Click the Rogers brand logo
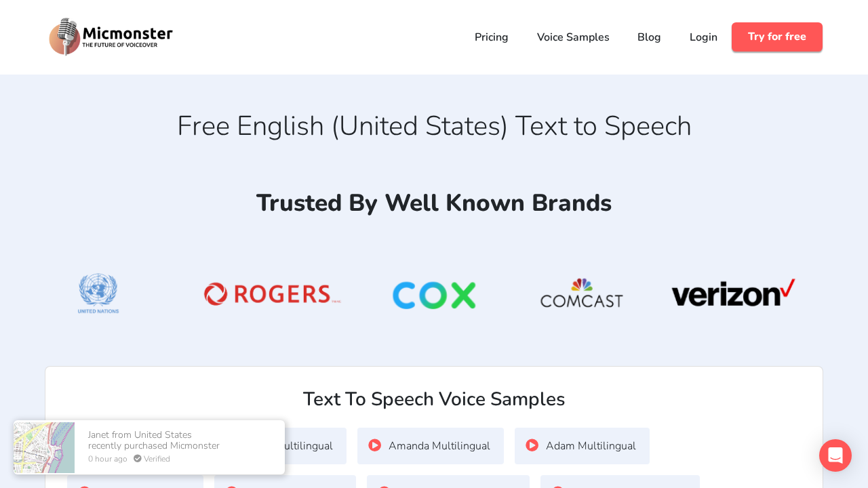 [x=272, y=294]
